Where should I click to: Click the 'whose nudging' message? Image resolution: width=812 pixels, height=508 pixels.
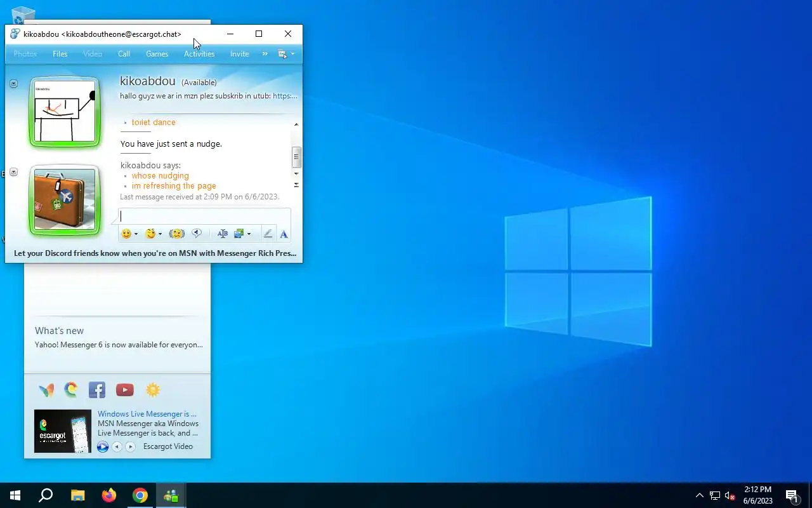pyautogui.click(x=160, y=176)
